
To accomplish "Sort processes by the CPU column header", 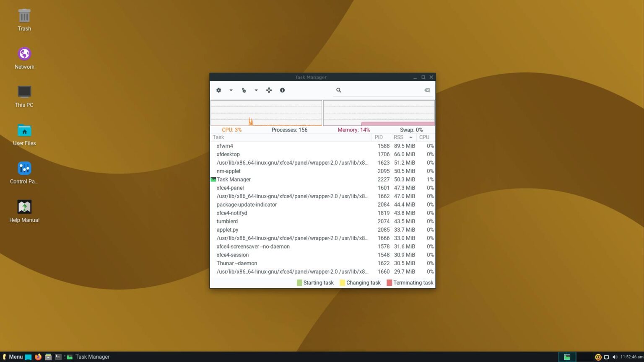I will tap(424, 137).
